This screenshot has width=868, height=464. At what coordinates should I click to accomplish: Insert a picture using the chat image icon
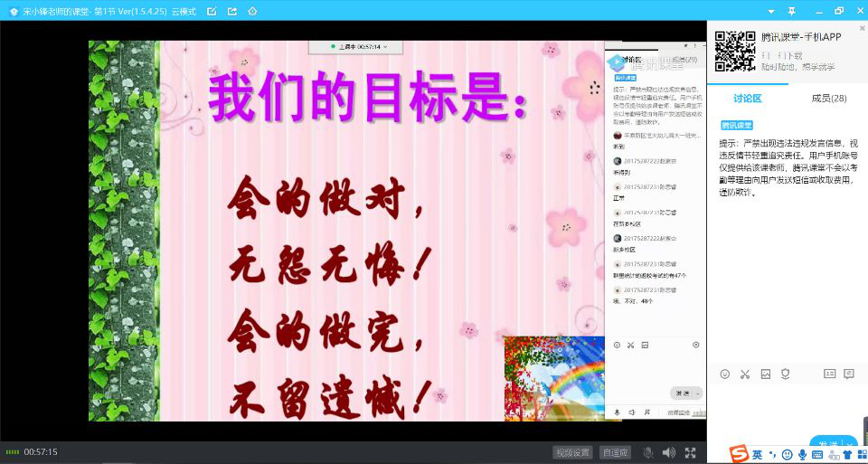click(x=766, y=374)
